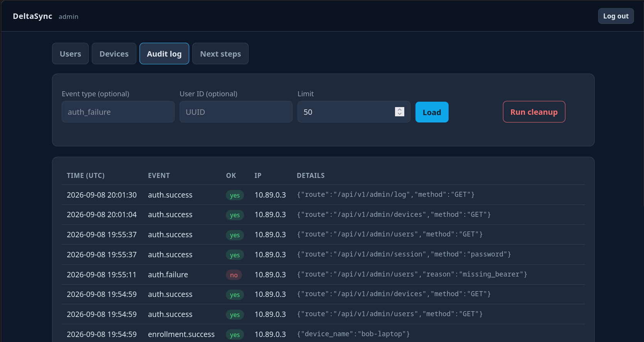Viewport: 644px width, 342px height.
Task: Click the auth.failure event cell
Action: [x=168, y=275]
